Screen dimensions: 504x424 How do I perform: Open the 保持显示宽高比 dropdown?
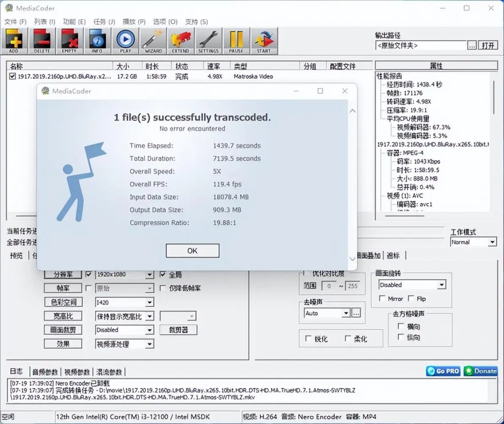point(149,316)
